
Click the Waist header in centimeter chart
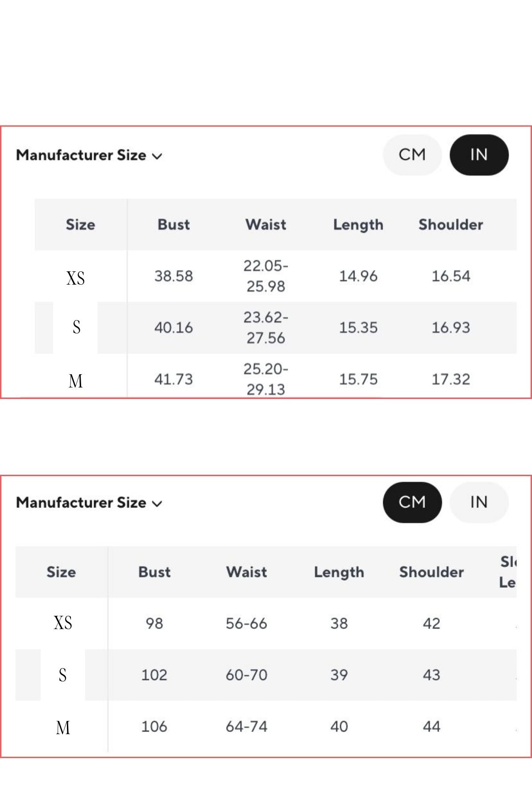tap(246, 572)
